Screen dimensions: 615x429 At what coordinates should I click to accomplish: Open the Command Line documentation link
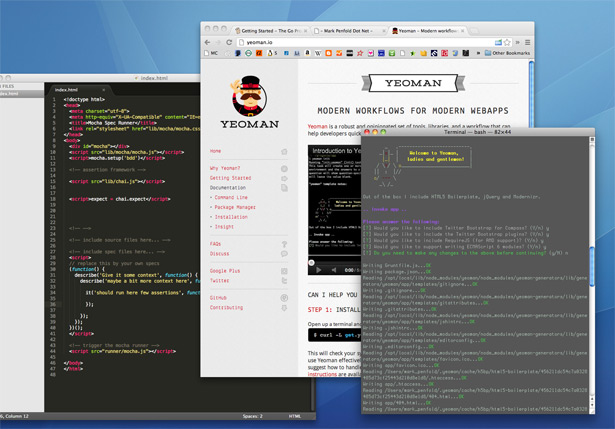point(231,198)
